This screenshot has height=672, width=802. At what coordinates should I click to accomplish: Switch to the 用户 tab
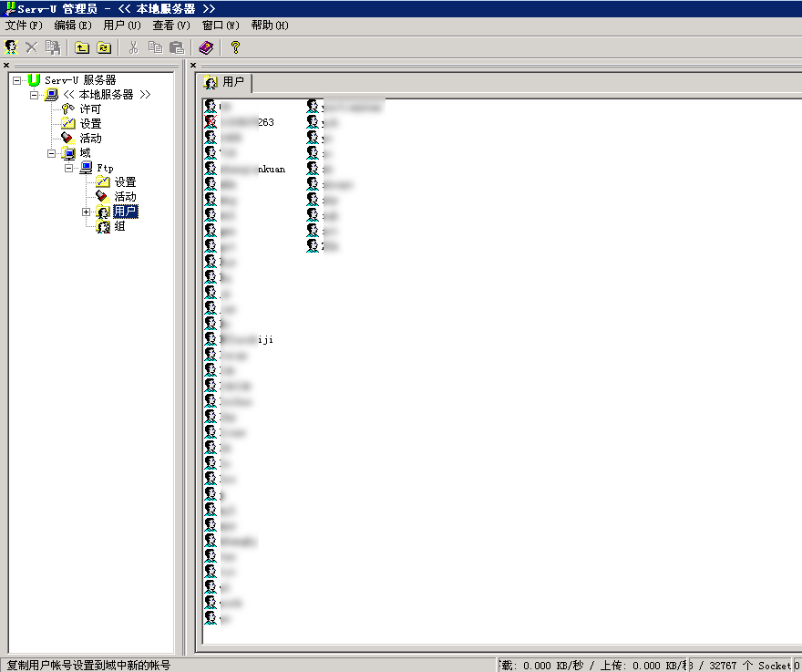tap(227, 82)
